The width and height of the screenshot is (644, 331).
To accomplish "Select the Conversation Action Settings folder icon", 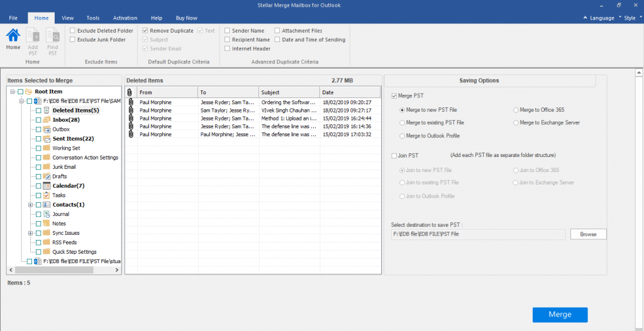I will [47, 158].
